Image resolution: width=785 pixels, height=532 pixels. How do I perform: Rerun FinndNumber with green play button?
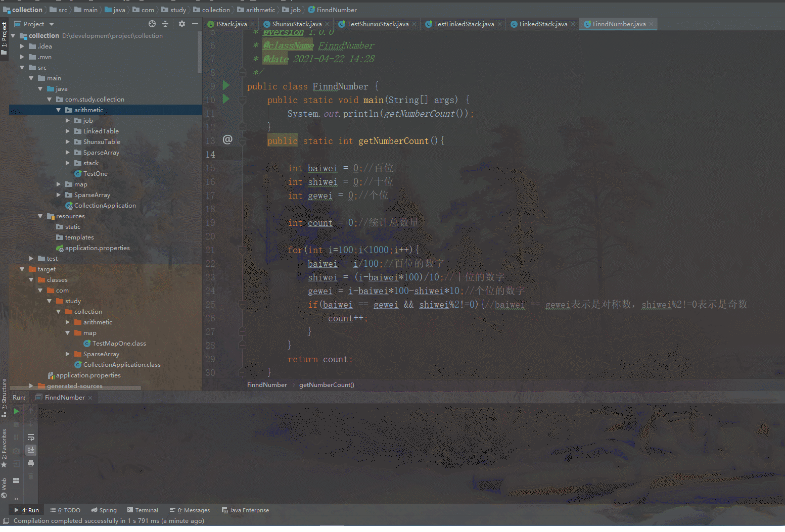click(16, 411)
